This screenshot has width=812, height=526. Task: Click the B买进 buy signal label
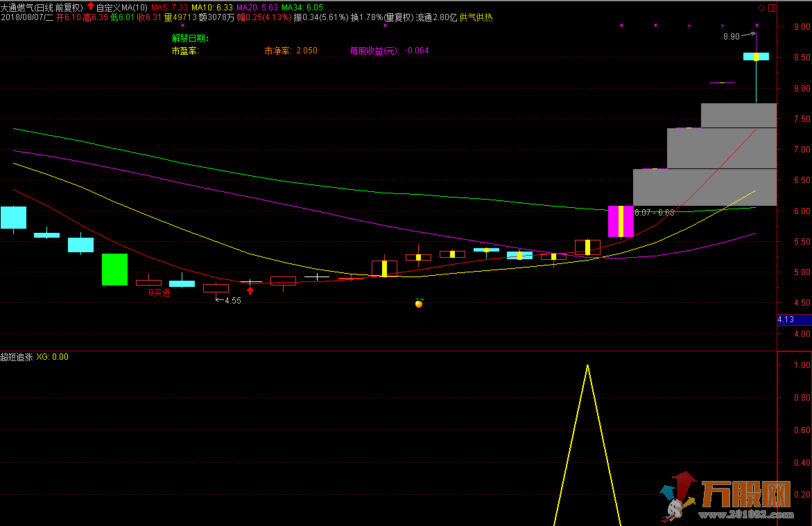159,292
